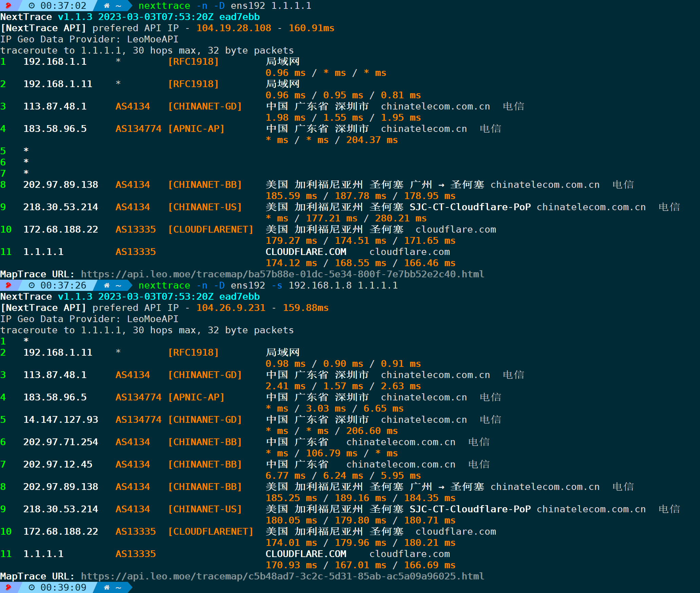The image size is (700, 593).
Task: Click the latency 5.95 ms
Action: (401, 475)
